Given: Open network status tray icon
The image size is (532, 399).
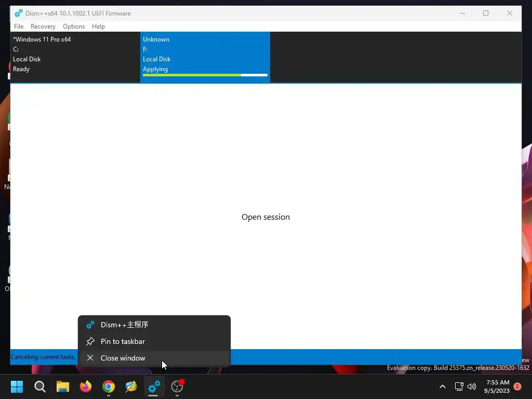Looking at the screenshot, I should [x=459, y=387].
